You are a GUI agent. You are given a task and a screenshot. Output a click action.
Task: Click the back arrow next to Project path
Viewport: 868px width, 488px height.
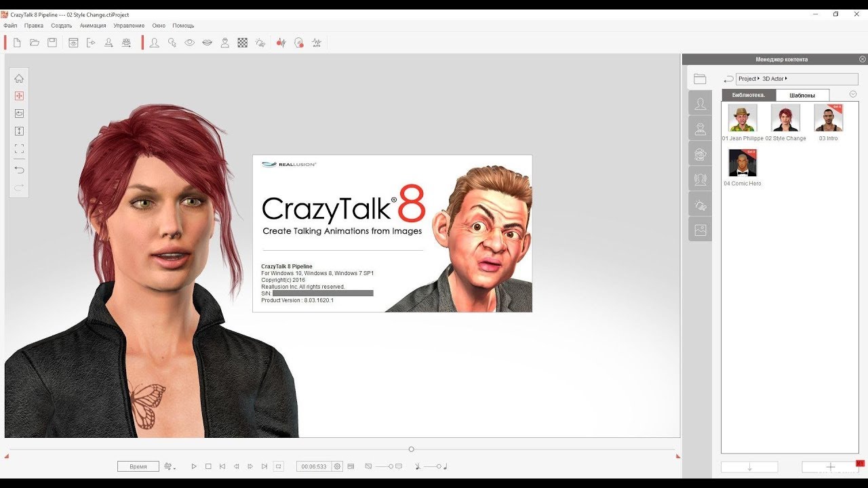tap(728, 79)
